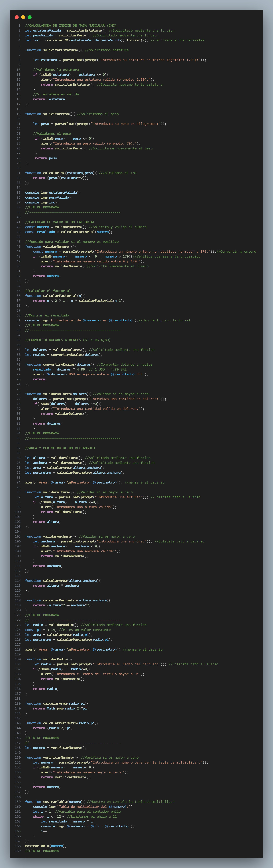
Task: Click 'return (radio*2)*pi;' line
Action: click(53, 728)
